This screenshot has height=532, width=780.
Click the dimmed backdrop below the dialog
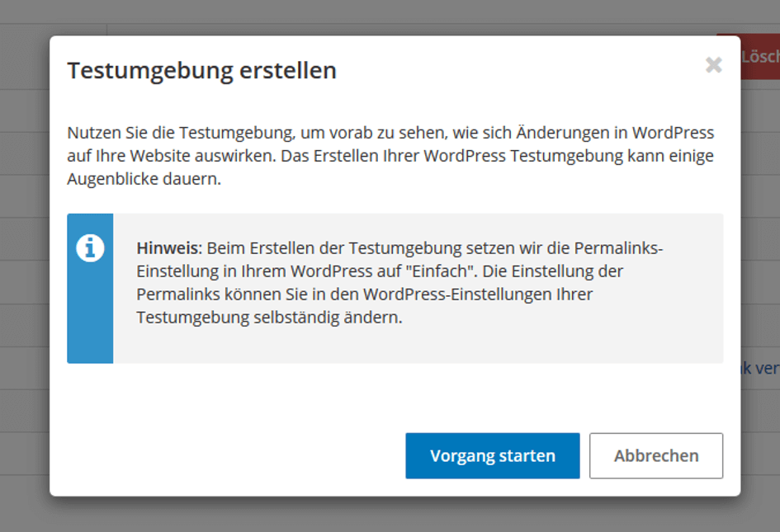390,516
